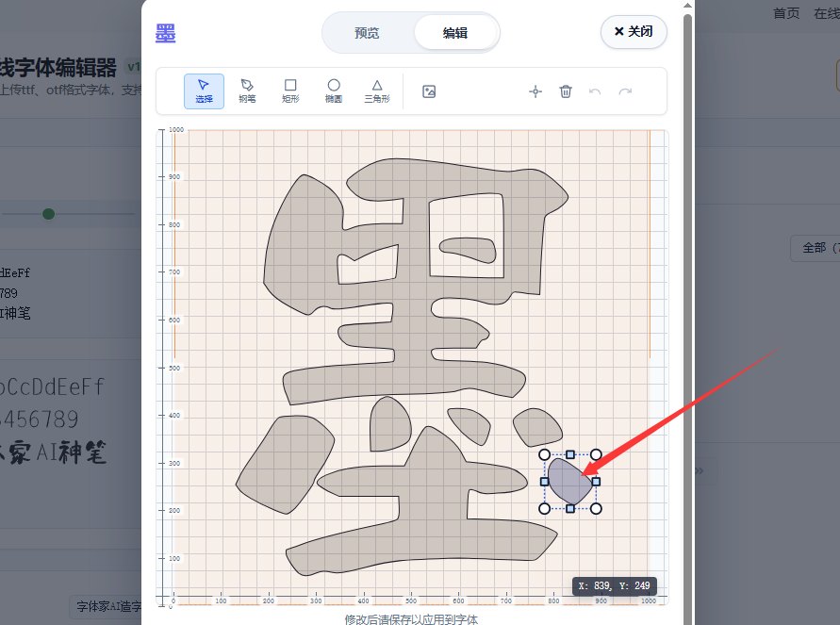
Task: Pick the 三角形 triangle shape tool
Action: coord(376,90)
